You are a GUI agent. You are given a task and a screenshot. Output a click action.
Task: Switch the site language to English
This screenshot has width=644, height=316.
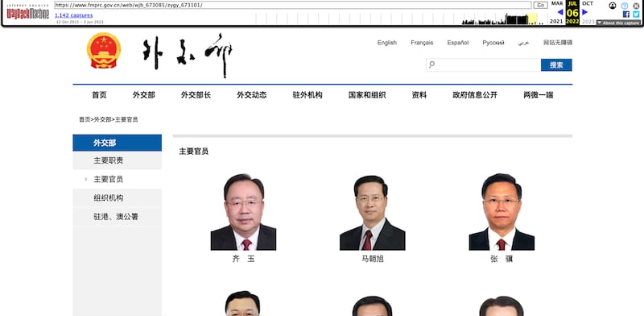pos(387,43)
